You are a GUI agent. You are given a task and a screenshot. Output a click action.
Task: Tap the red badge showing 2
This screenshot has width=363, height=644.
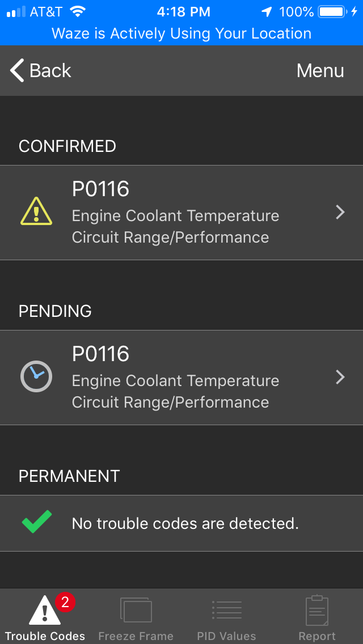(x=65, y=602)
